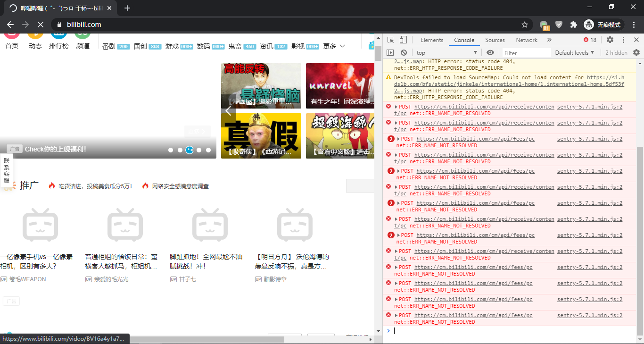Screen dimensions: 644x344
Task: Select the element inspector icon in DevTools
Action: (390, 40)
